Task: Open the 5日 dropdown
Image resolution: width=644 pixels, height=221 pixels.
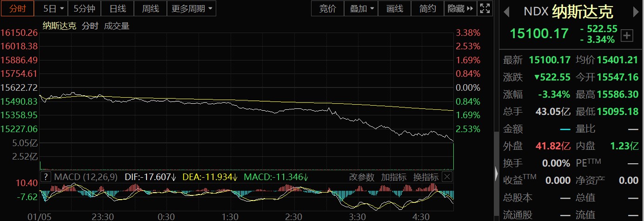Action: (53, 8)
